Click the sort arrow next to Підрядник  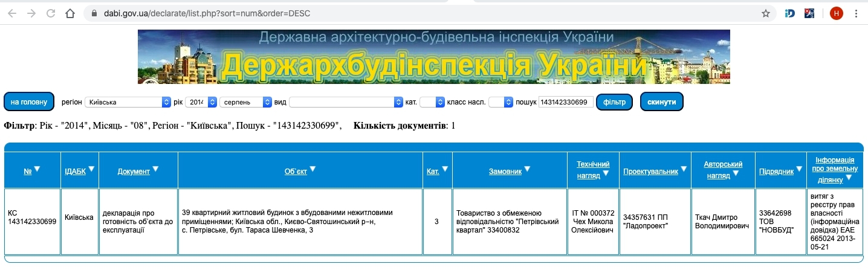click(x=799, y=170)
